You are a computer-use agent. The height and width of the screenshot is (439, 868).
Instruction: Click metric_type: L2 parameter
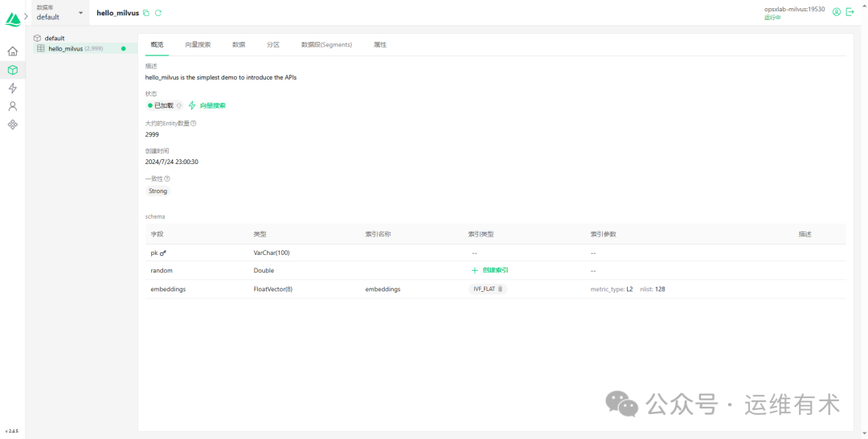coord(612,289)
